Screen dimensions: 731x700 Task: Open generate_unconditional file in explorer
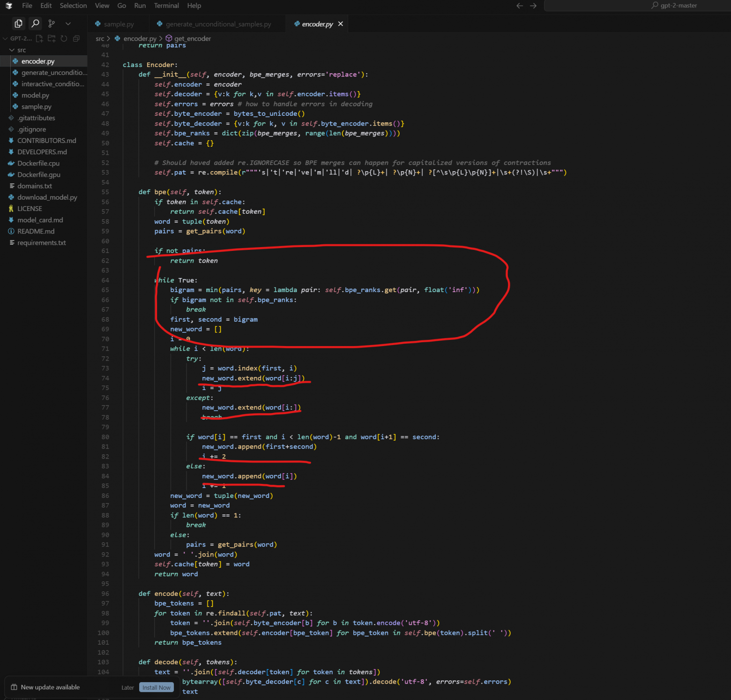[44, 73]
